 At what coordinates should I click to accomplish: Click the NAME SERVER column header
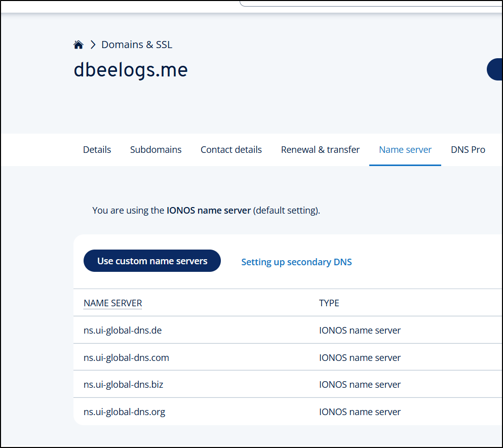click(x=113, y=303)
